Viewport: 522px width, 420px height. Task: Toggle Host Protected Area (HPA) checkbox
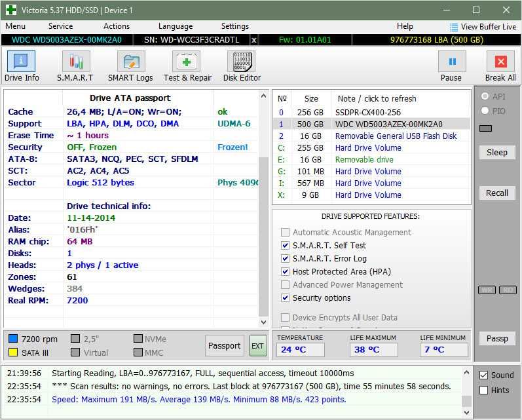(285, 271)
